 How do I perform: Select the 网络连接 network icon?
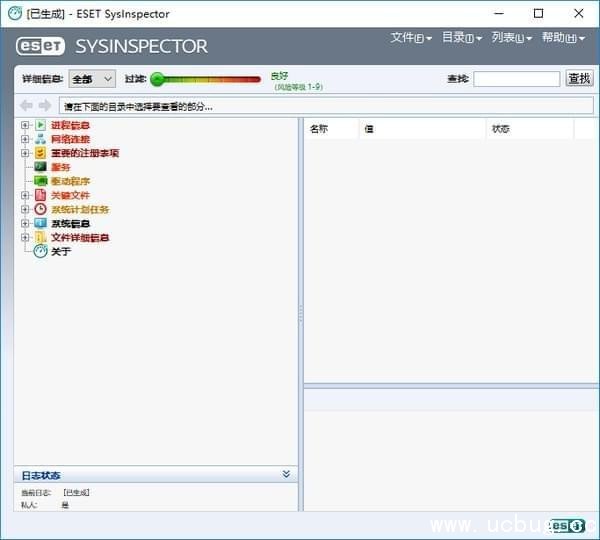click(41, 139)
